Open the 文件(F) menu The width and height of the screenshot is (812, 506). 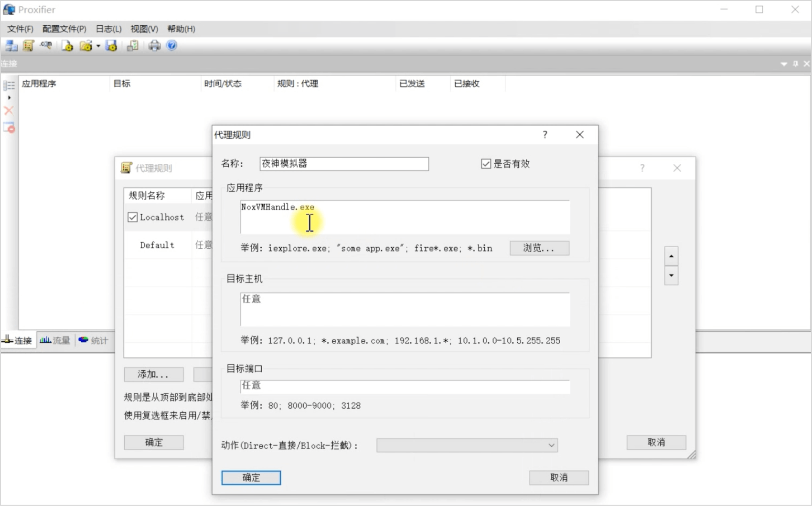tap(20, 29)
